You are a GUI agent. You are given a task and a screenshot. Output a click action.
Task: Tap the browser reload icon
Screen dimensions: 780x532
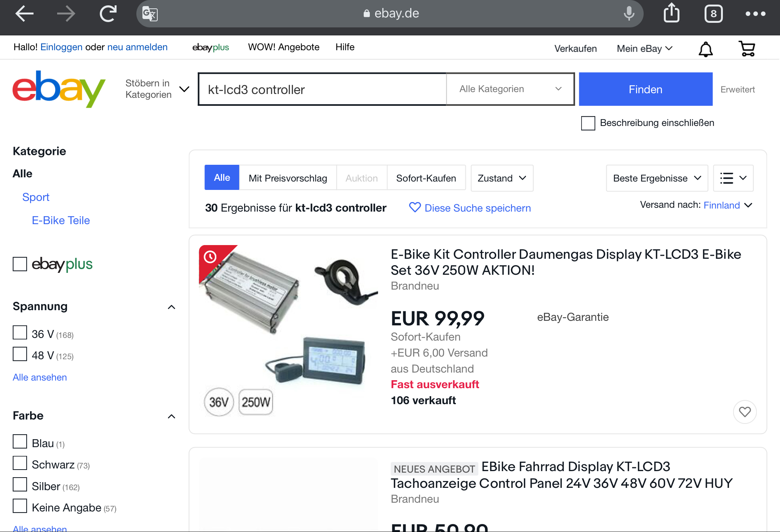point(108,14)
